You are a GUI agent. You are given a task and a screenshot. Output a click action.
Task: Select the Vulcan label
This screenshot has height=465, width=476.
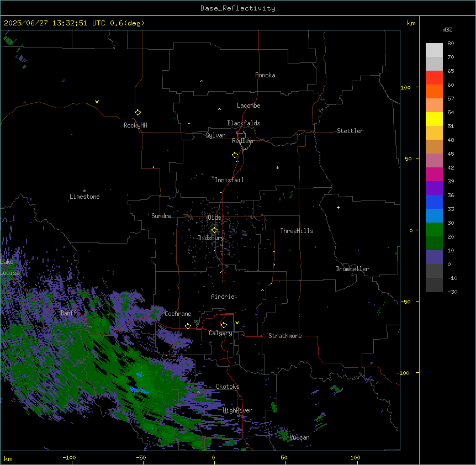(x=299, y=437)
